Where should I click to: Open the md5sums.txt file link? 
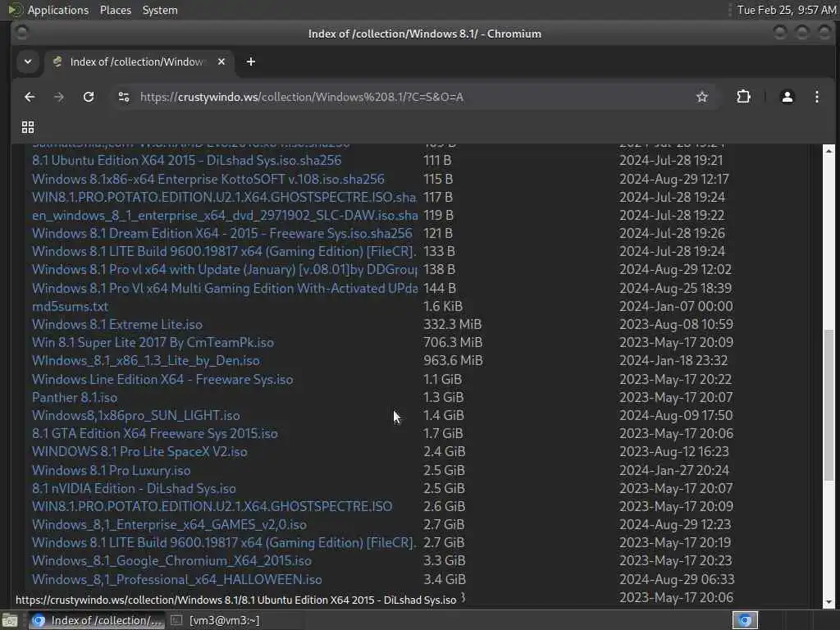(70, 307)
